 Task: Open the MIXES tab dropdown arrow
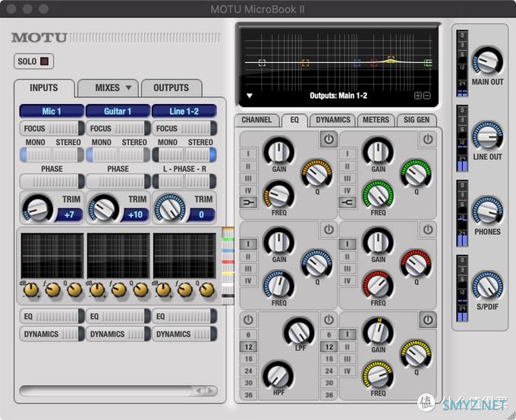click(x=128, y=88)
